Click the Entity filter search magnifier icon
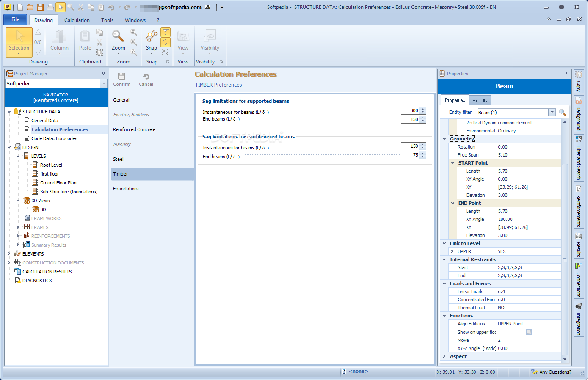Image resolution: width=588 pixels, height=380 pixels. 563,112
